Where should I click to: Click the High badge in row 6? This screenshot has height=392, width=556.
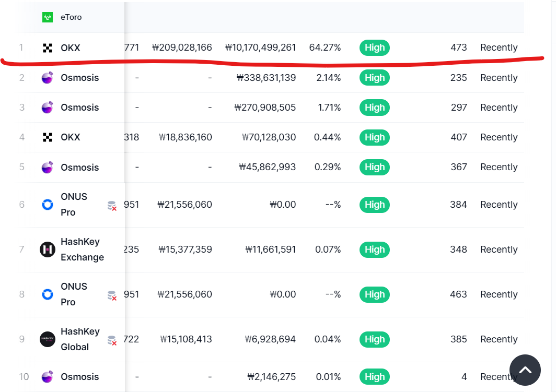pos(375,205)
